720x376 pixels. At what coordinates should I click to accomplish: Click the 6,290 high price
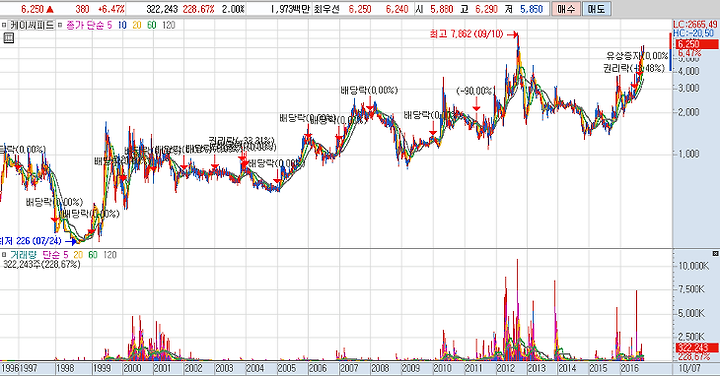click(x=487, y=9)
